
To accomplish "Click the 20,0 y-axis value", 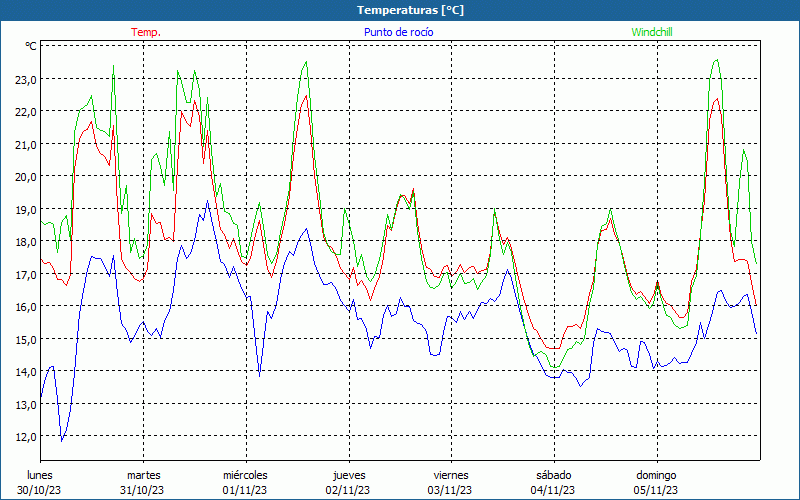I will tap(26, 177).
